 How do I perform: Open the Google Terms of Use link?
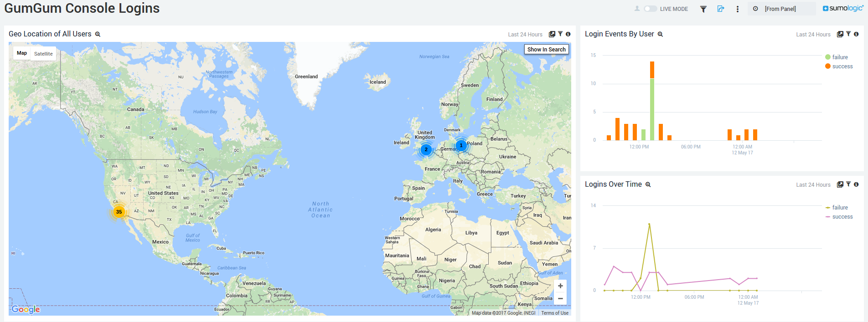pos(555,313)
